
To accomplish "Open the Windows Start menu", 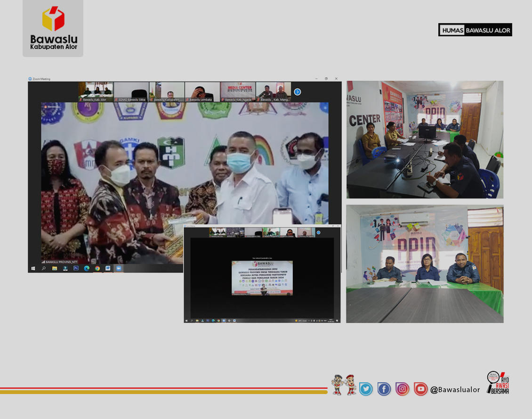I will tap(33, 268).
